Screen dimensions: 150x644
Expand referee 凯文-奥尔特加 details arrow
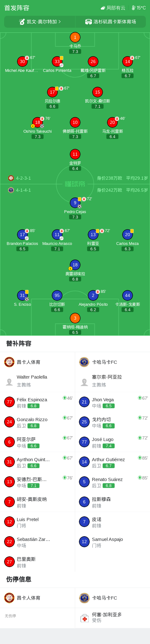click(60, 22)
